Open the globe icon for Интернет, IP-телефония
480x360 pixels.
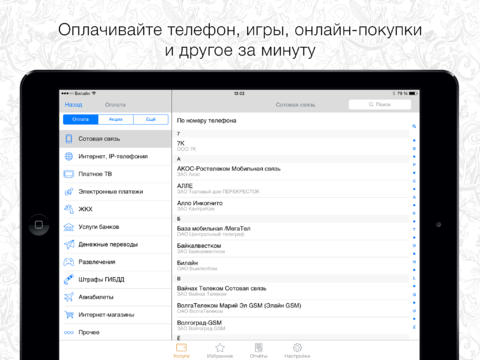pyautogui.click(x=69, y=156)
